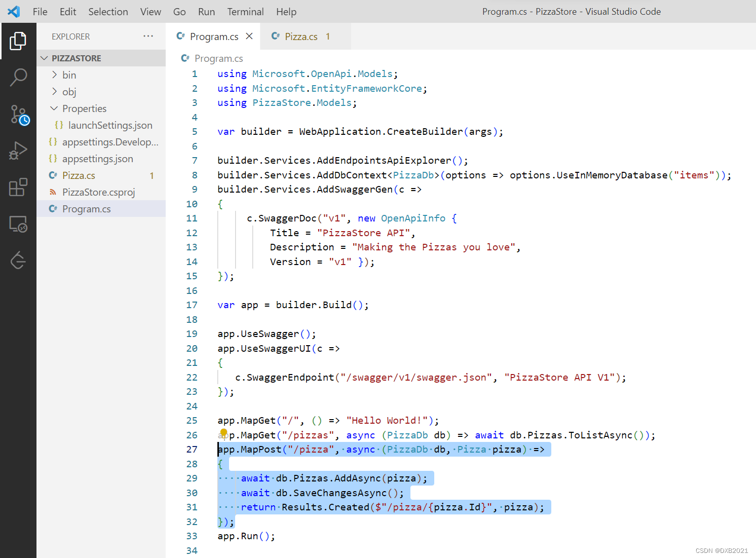This screenshot has width=756, height=558.
Task: Open Run and Debug view icon
Action: (18, 151)
